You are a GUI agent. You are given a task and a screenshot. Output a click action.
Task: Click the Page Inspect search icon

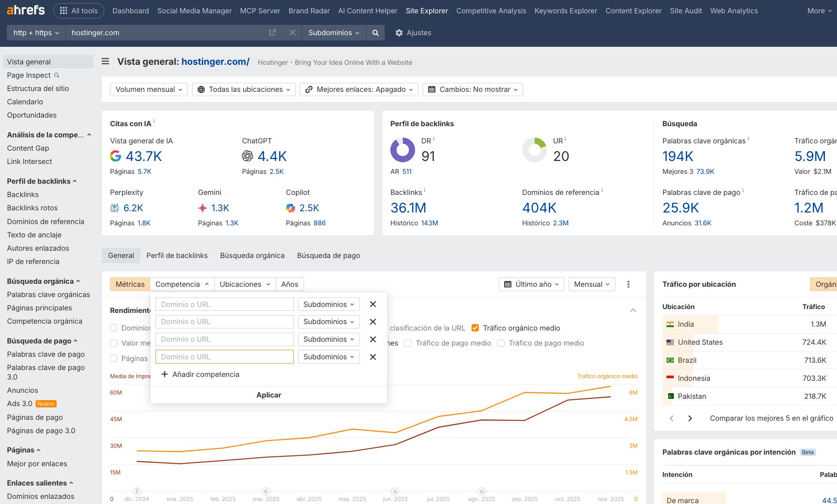57,75
